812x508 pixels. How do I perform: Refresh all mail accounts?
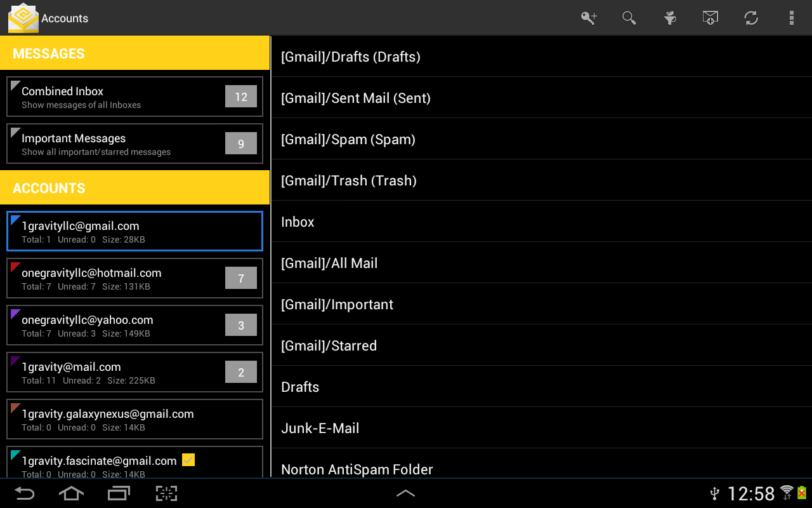751,18
